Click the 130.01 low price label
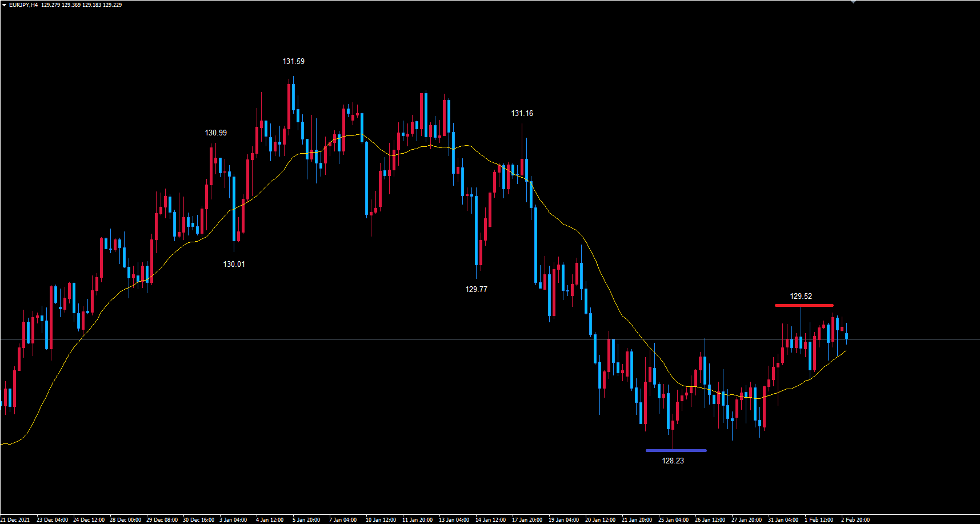 234,264
